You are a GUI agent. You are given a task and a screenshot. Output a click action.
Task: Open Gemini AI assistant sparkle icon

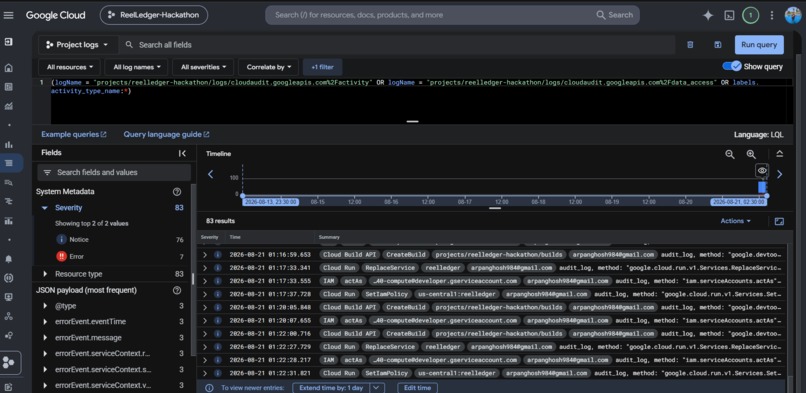708,15
